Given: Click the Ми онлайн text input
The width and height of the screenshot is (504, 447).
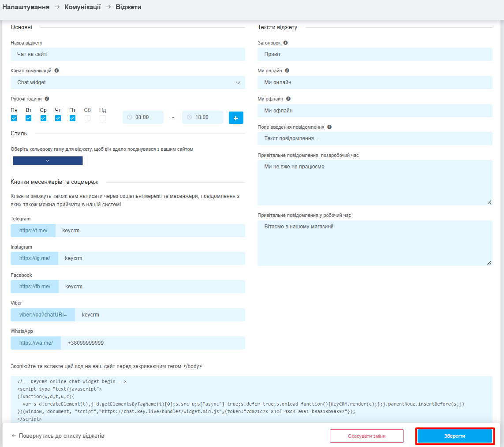Looking at the screenshot, I should pyautogui.click(x=375, y=82).
